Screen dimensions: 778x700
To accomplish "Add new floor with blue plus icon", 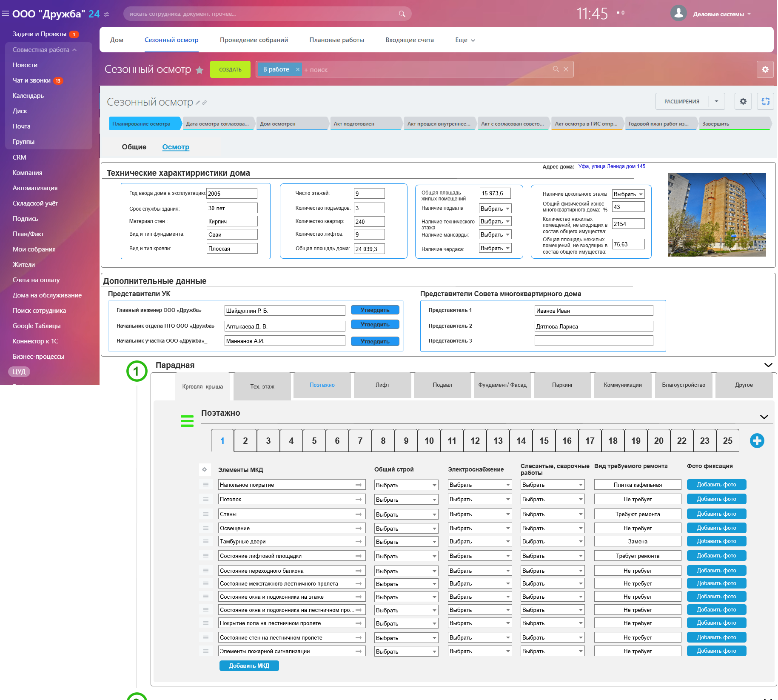I will pyautogui.click(x=757, y=441).
